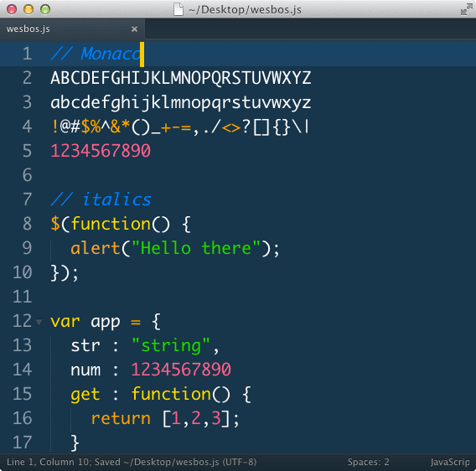Image resolution: width=476 pixels, height=471 pixels.
Task: Click line number 15 in the gutter
Action: tap(22, 394)
